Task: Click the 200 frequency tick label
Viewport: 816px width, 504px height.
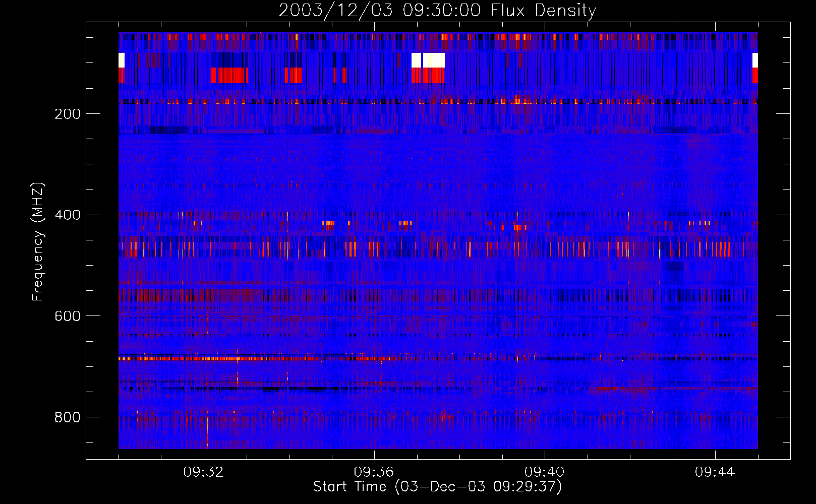Action: (x=68, y=114)
